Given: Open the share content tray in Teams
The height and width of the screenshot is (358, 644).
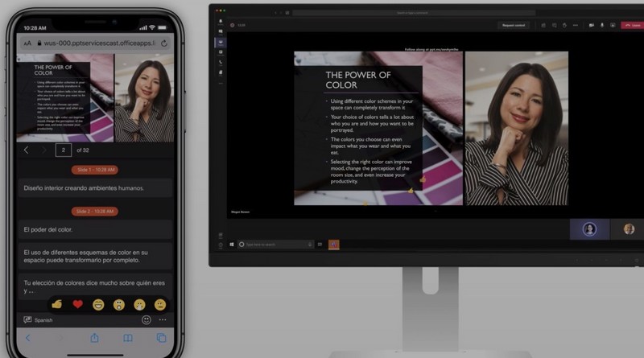Looking at the screenshot, I should pos(613,25).
